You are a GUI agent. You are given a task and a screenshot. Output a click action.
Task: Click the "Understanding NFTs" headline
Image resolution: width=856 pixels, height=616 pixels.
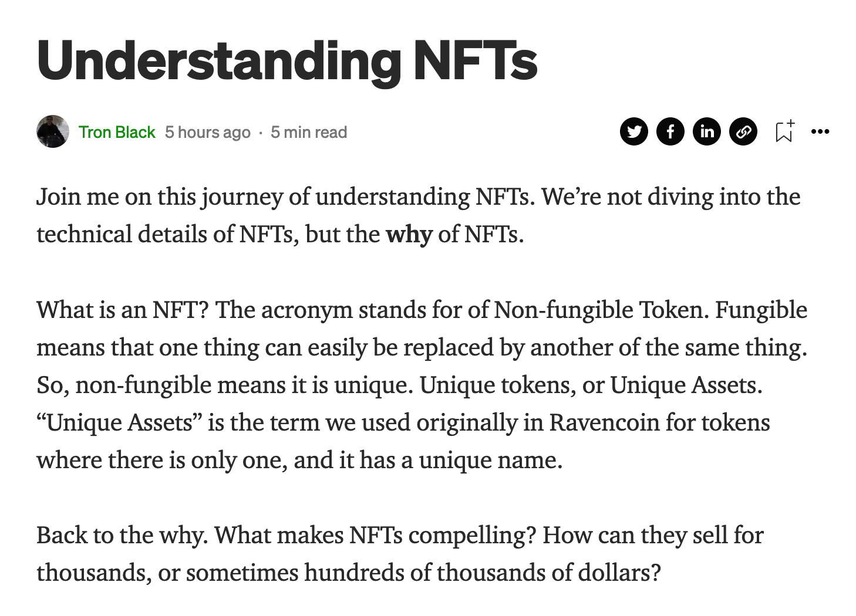[x=287, y=60]
